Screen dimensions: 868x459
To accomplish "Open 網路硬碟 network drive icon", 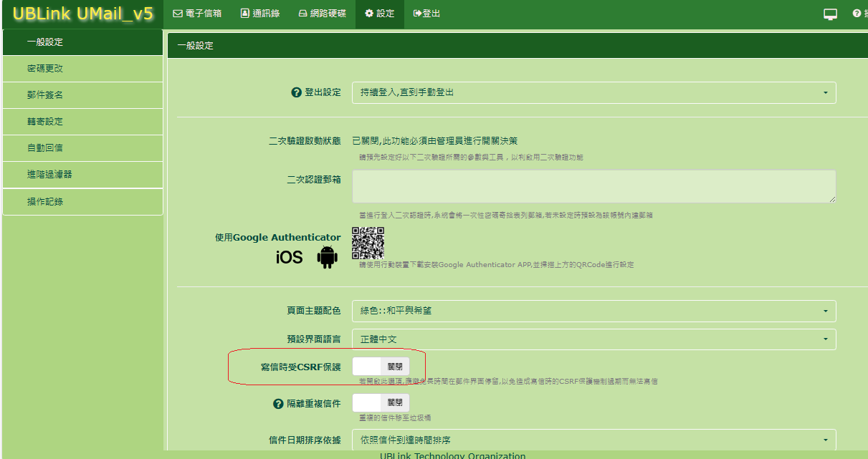I will coord(303,14).
